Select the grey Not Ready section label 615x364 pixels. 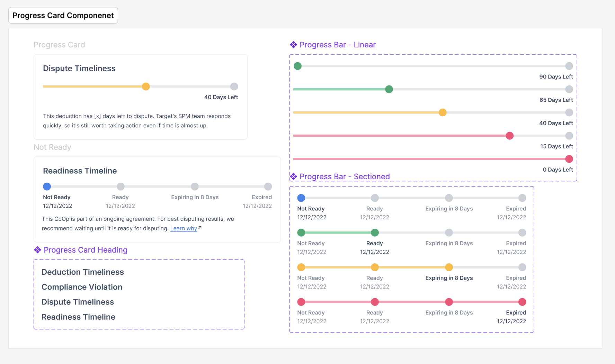click(x=52, y=147)
